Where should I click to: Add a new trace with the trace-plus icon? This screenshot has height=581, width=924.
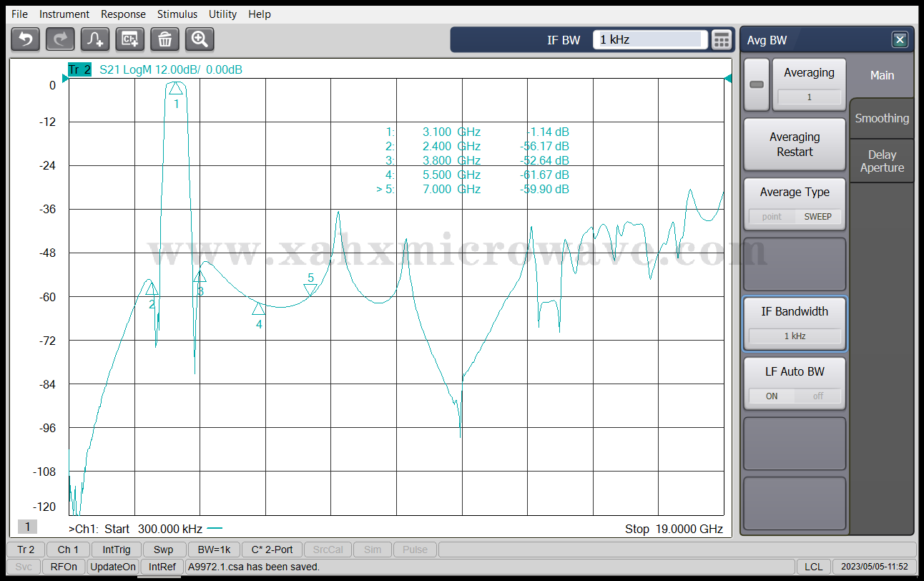pyautogui.click(x=95, y=39)
